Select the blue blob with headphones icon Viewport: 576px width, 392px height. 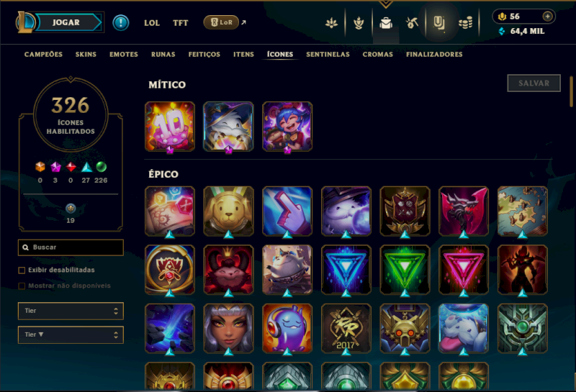[x=287, y=329]
